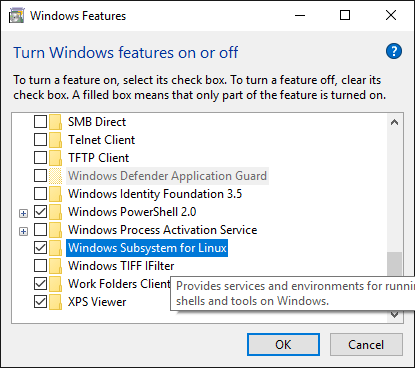Select the XPS Viewer folder icon
Image resolution: width=415 pixels, height=368 pixels.
click(55, 302)
